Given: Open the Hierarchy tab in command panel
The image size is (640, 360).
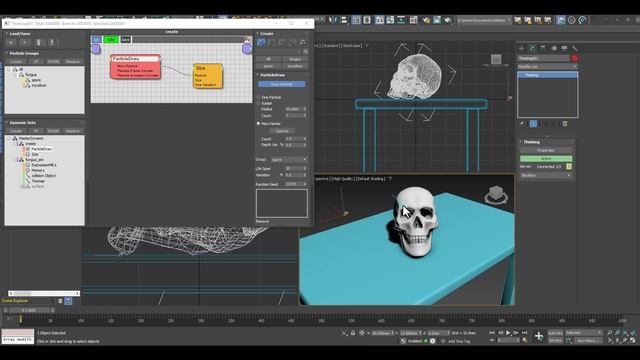Looking at the screenshot, I should pos(542,48).
